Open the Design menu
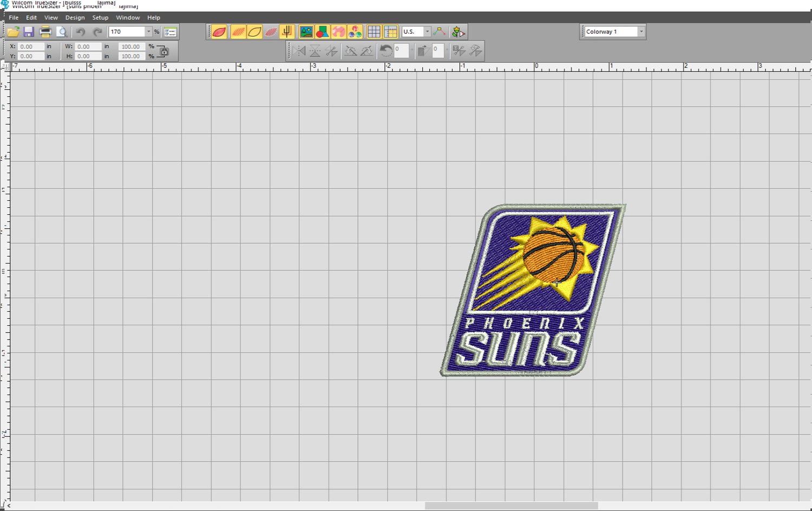This screenshot has height=511, width=812. 75,17
